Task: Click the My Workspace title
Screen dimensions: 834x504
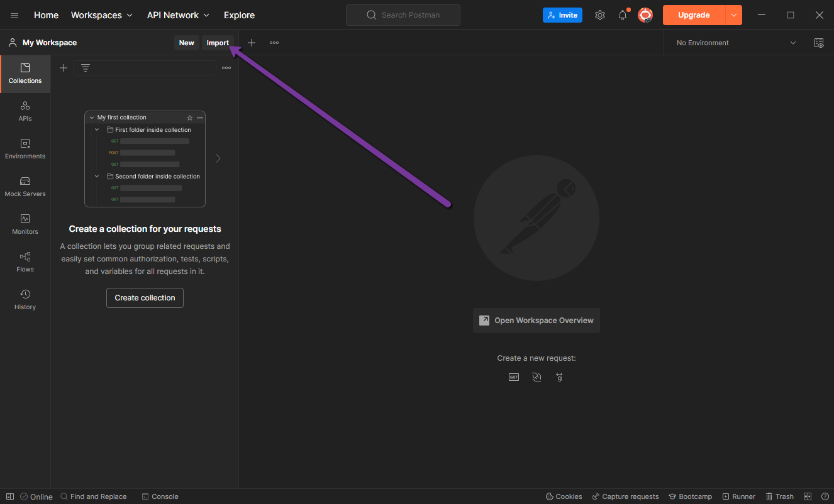Action: coord(50,43)
